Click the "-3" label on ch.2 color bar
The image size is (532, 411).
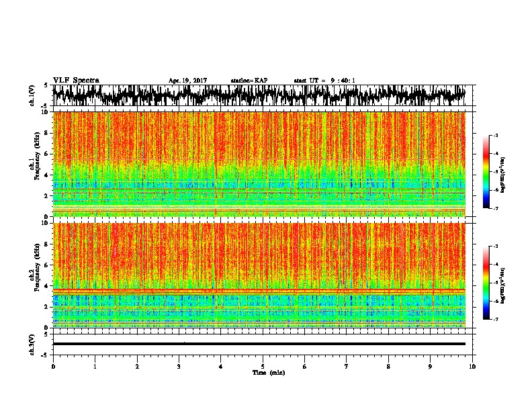tap(496, 246)
